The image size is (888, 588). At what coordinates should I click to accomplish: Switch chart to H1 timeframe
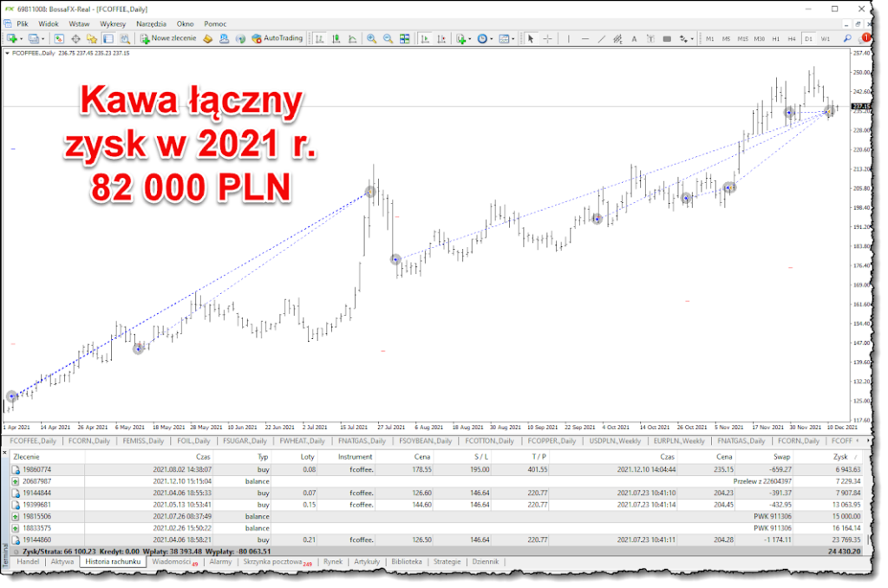pyautogui.click(x=776, y=38)
